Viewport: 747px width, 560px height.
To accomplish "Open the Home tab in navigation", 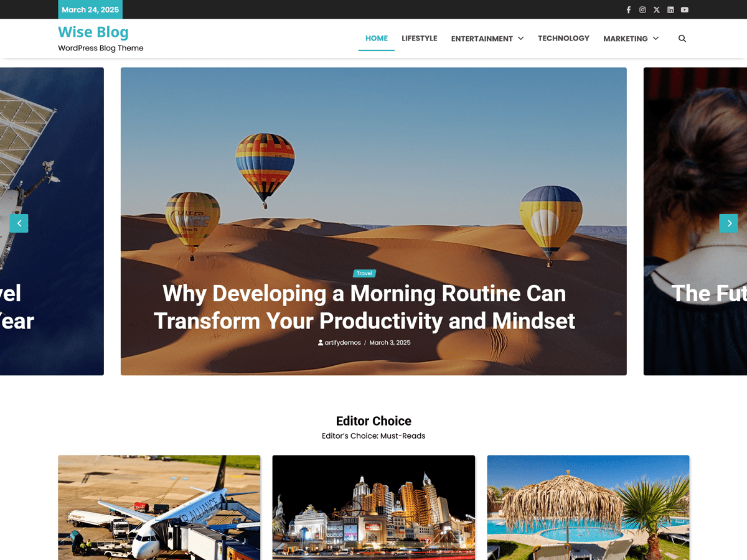I will (x=376, y=38).
